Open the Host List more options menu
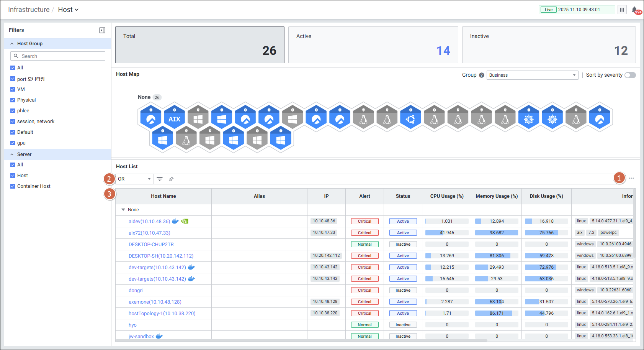Screen dimensions: 644x350 point(631,178)
